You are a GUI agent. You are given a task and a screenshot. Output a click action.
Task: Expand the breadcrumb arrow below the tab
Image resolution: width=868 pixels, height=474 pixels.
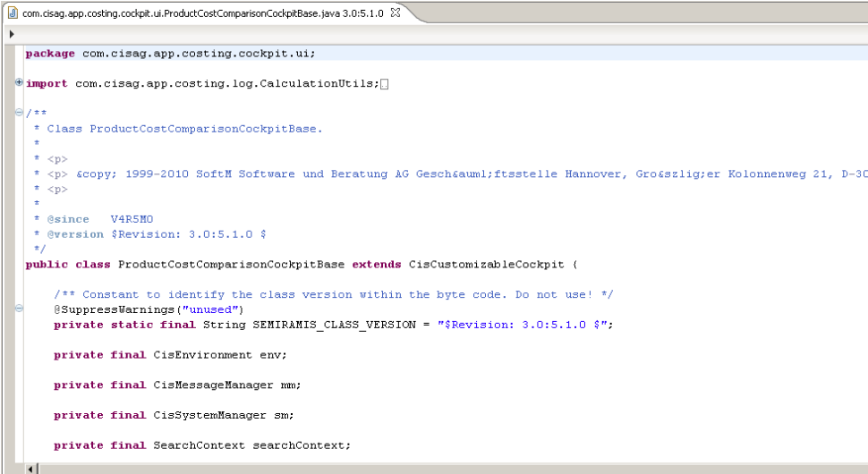tap(12, 34)
